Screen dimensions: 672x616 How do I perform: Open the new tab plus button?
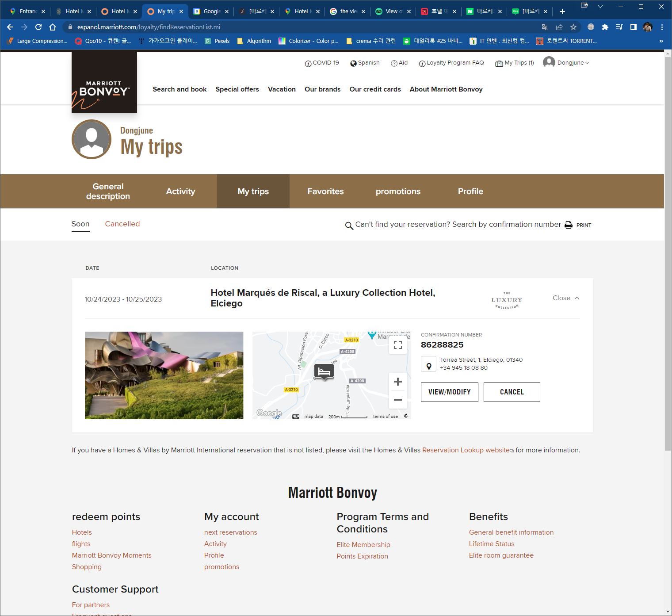pyautogui.click(x=562, y=11)
